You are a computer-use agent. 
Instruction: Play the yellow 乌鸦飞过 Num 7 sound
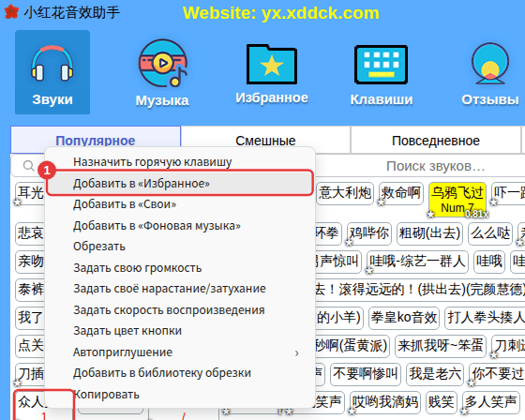coord(457,200)
